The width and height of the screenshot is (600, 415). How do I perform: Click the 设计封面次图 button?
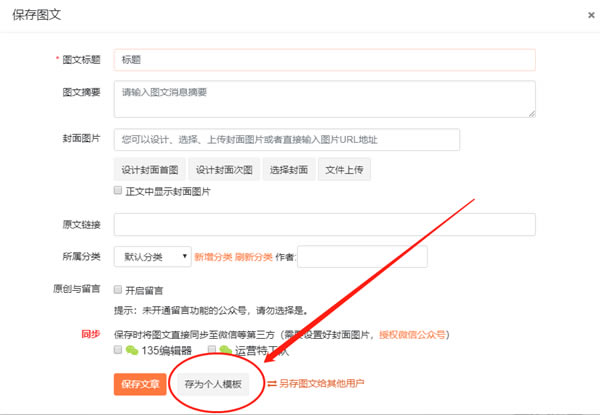click(225, 170)
